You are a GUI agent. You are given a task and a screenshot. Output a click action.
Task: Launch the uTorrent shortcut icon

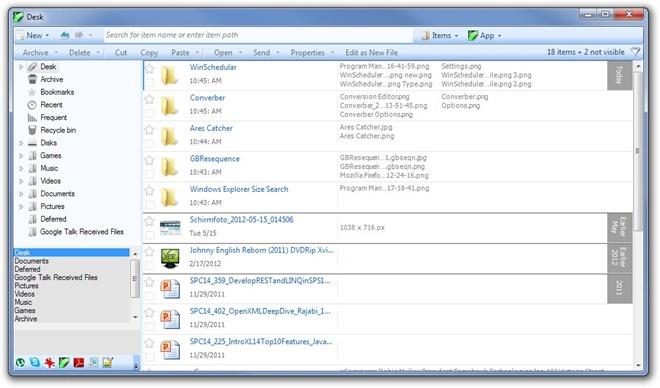click(x=20, y=362)
